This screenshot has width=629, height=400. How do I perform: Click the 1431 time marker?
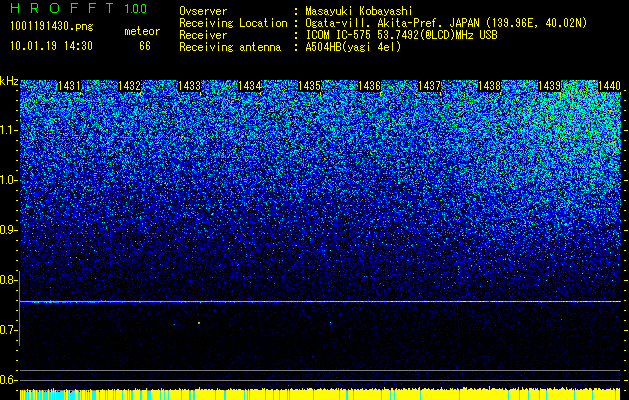coord(69,86)
